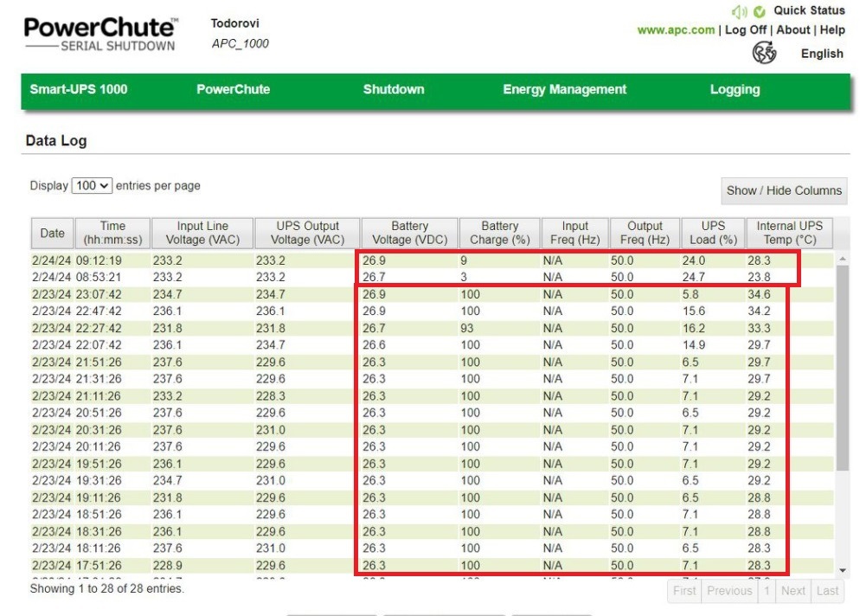Open the About link

[x=793, y=29]
